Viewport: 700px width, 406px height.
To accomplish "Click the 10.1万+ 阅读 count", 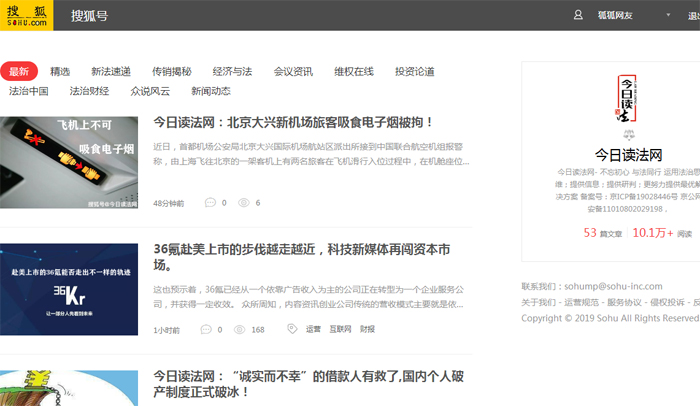I will point(662,233).
